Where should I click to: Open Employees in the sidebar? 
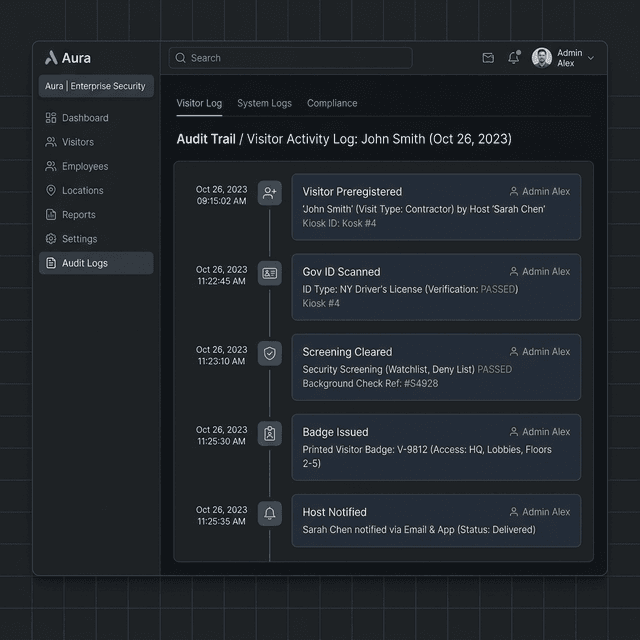(96, 167)
